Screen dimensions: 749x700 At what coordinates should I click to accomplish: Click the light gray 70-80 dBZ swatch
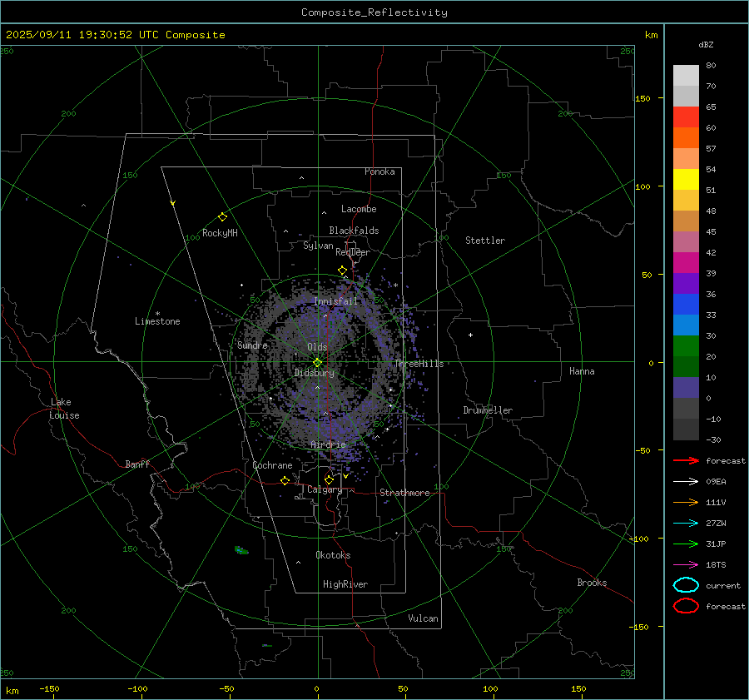click(686, 76)
